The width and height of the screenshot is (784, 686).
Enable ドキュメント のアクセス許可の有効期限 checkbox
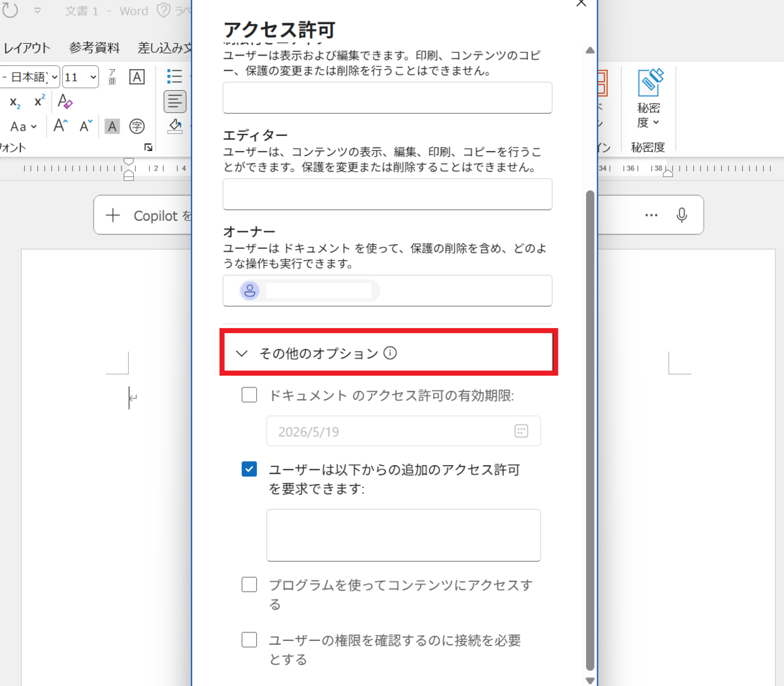249,395
